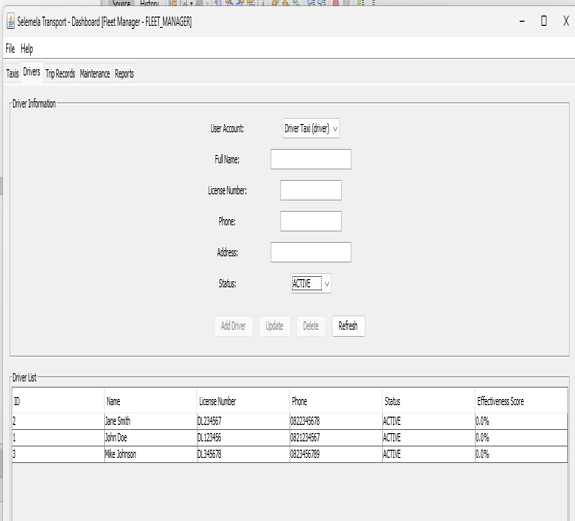Sort by the Name column header
The width and height of the screenshot is (575, 521).
point(151,401)
